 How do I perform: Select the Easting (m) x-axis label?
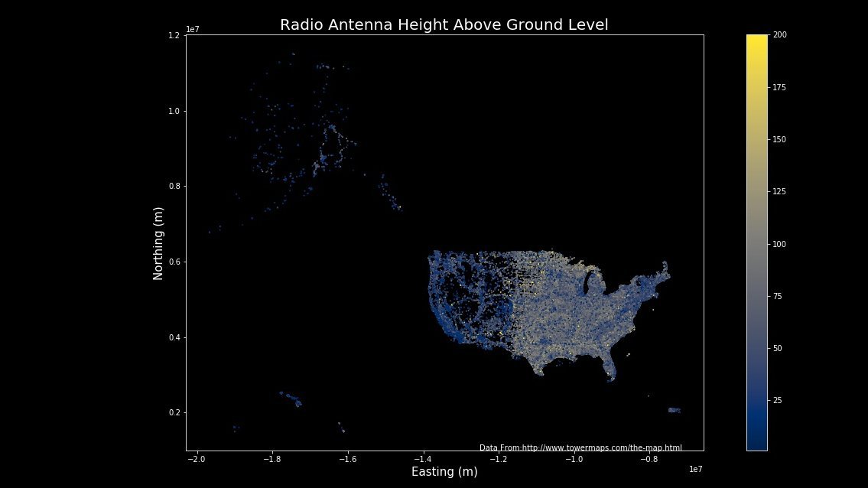444,472
